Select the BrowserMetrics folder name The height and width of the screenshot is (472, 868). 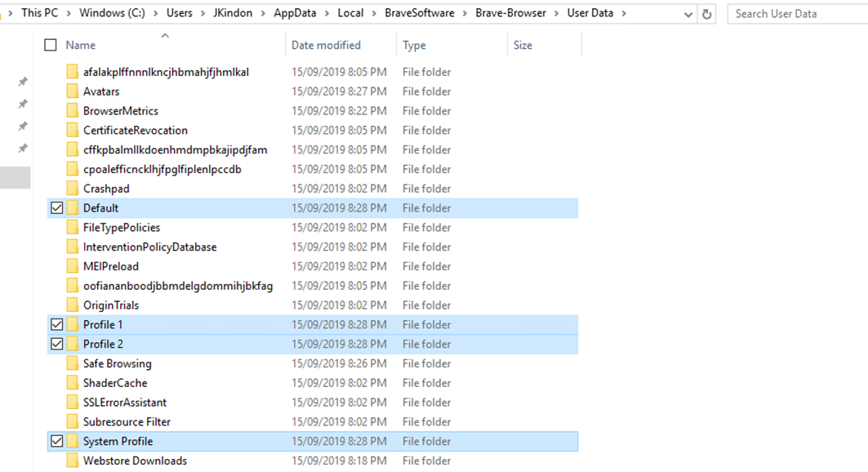pos(121,111)
